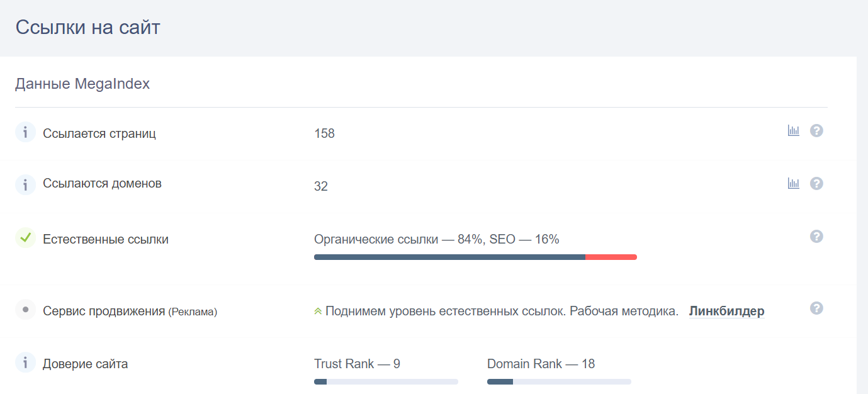Click info icon next to Ссылается страниц
868x394 pixels.
pyautogui.click(x=26, y=132)
